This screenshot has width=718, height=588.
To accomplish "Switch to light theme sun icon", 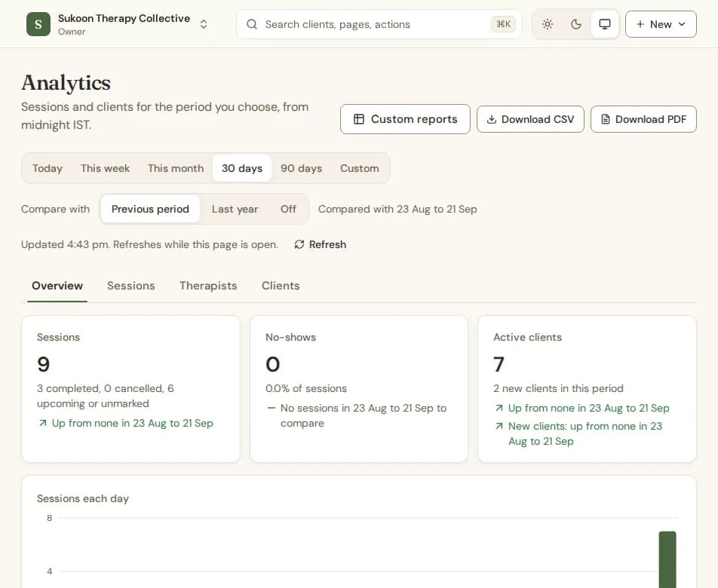I will (548, 24).
